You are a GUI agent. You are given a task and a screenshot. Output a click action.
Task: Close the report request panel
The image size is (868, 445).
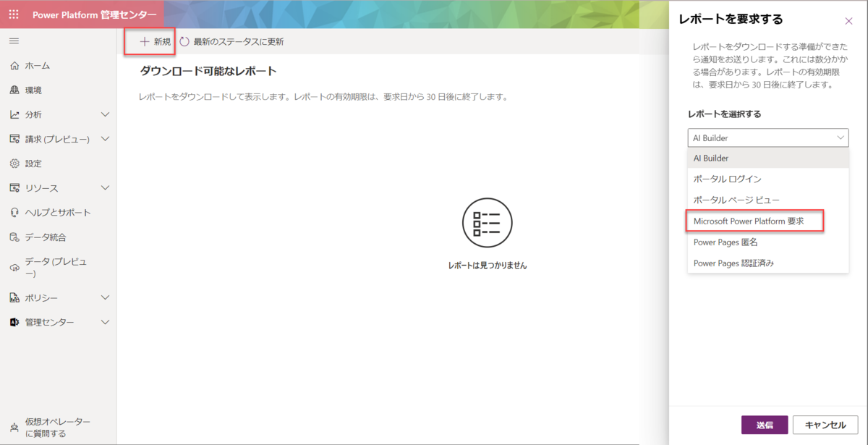[848, 21]
